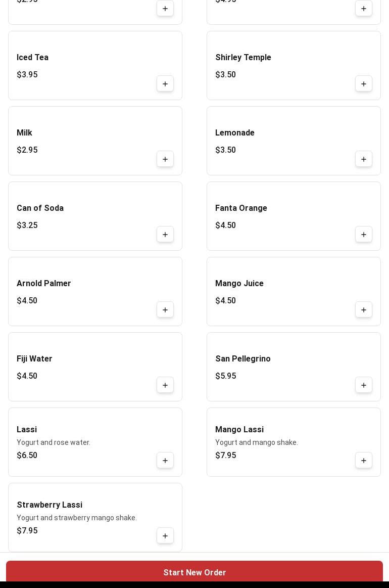Open the San Pellegrino menu card

(x=293, y=367)
